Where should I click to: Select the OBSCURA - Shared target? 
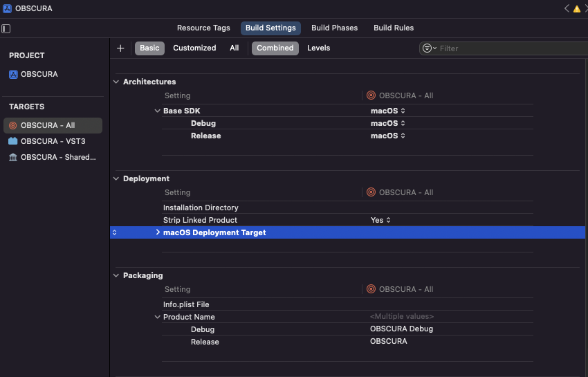pyautogui.click(x=53, y=157)
